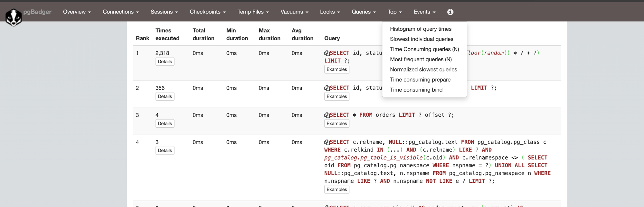This screenshot has width=644, height=207.
Task: Open the Overview dropdown menu
Action: (x=77, y=12)
